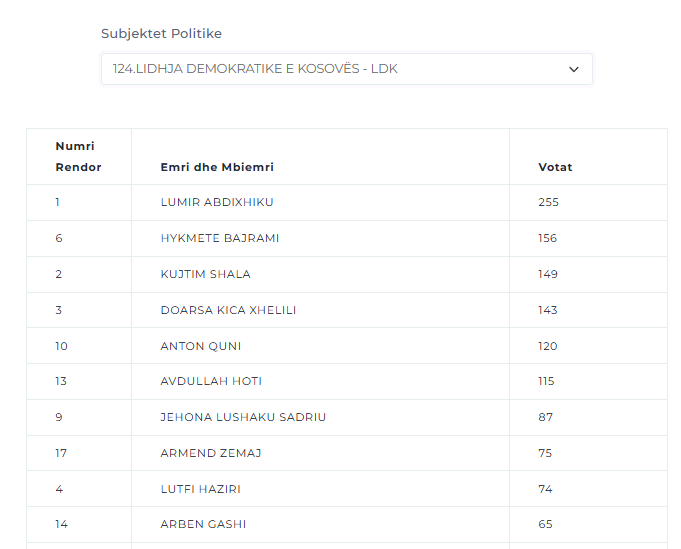The image size is (681, 549).
Task: Select the LUMIR ABDIXHIKU row
Action: click(x=347, y=202)
